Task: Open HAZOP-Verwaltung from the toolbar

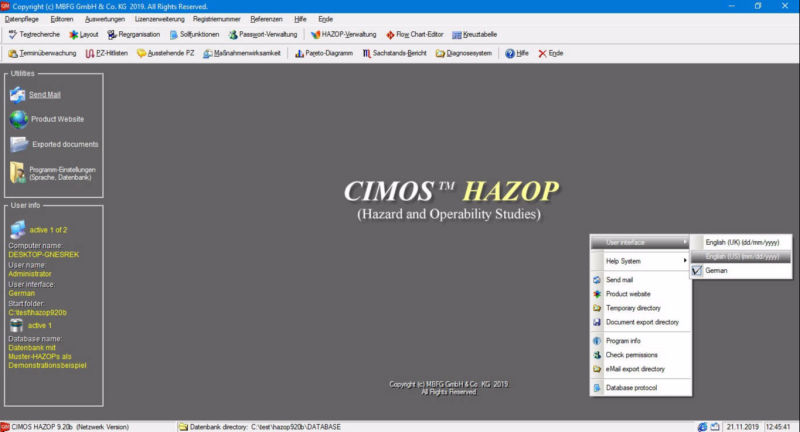Action: click(x=342, y=34)
